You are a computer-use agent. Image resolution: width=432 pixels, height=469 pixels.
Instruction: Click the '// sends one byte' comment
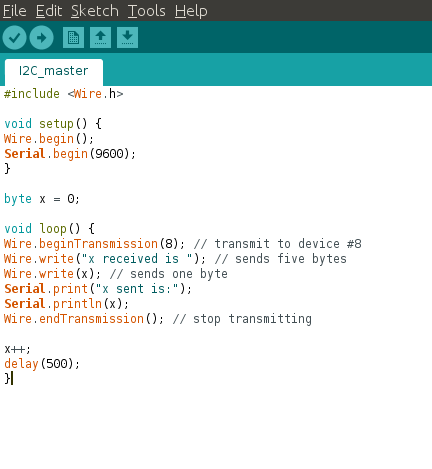click(x=169, y=274)
